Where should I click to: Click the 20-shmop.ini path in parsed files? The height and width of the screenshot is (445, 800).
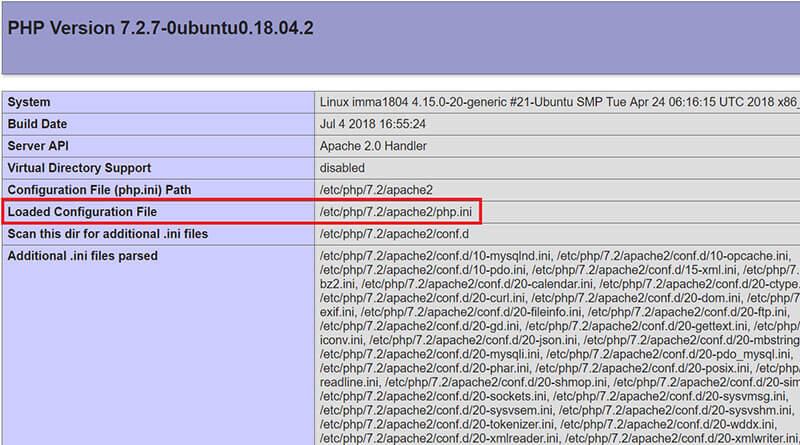[496, 382]
